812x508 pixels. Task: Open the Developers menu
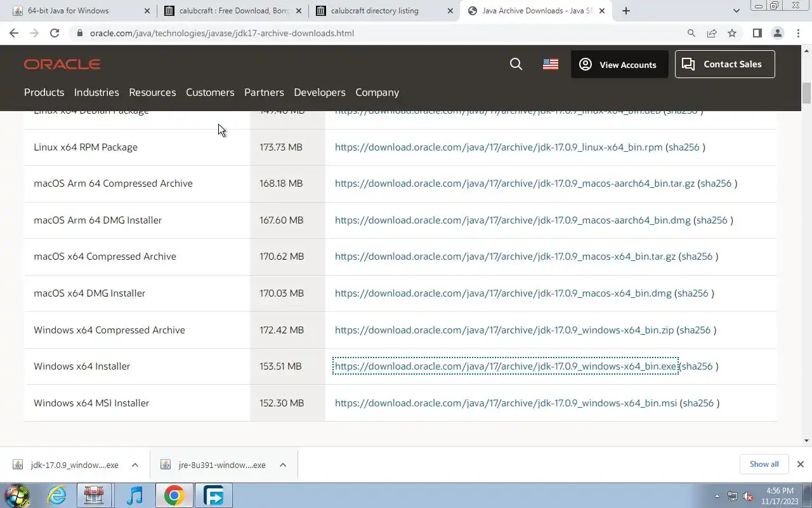[320, 92]
